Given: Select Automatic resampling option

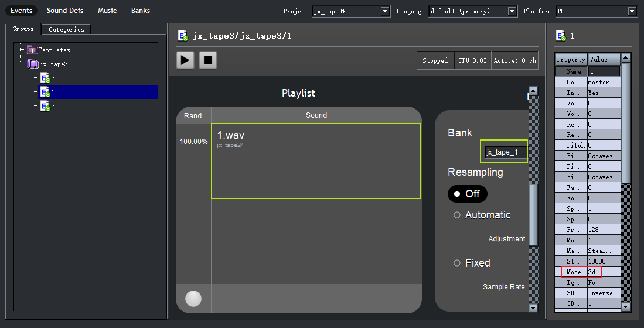Looking at the screenshot, I should 482,215.
